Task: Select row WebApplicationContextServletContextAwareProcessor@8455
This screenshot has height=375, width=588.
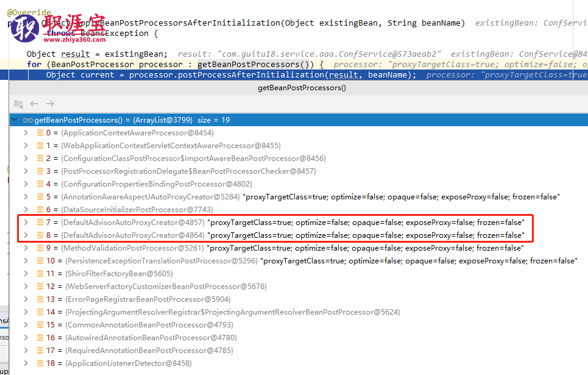Action: click(299, 145)
